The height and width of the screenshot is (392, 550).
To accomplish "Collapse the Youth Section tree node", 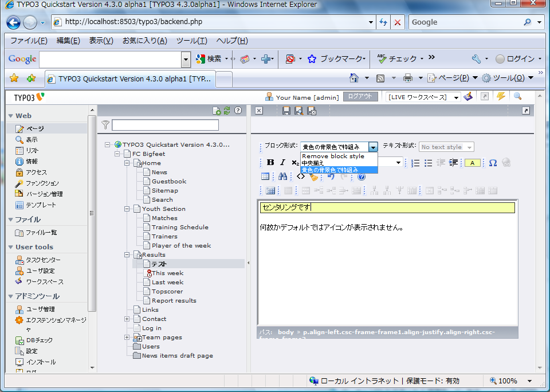I will pos(127,209).
